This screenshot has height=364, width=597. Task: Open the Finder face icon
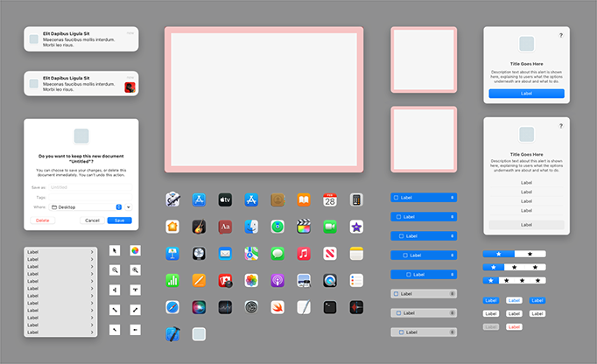tap(251, 227)
